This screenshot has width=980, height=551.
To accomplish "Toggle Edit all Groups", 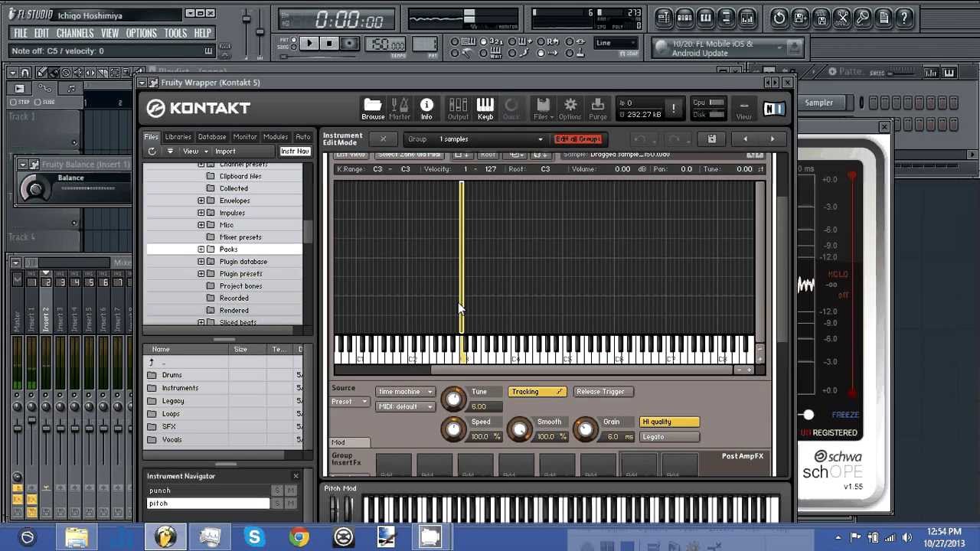I will [x=578, y=139].
